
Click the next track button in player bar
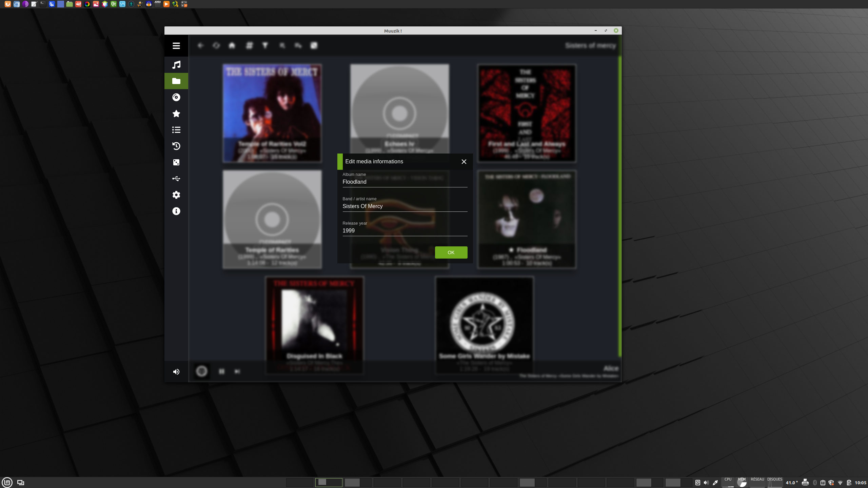click(x=237, y=371)
